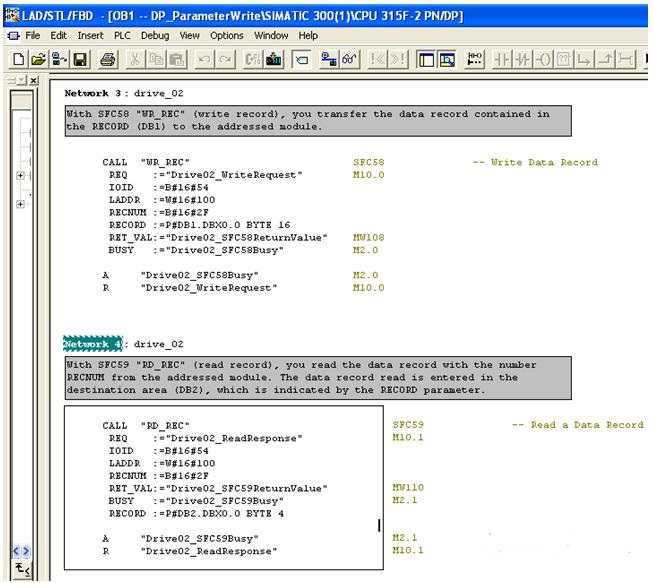The height and width of the screenshot is (583, 653).
Task: Jump to the next error icon
Action: coord(398,60)
